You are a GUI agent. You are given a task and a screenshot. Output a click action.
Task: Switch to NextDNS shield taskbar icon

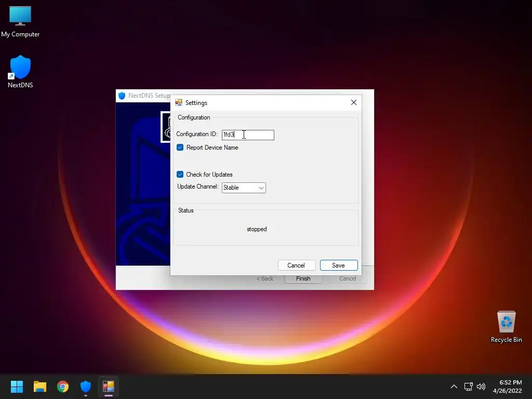click(86, 387)
